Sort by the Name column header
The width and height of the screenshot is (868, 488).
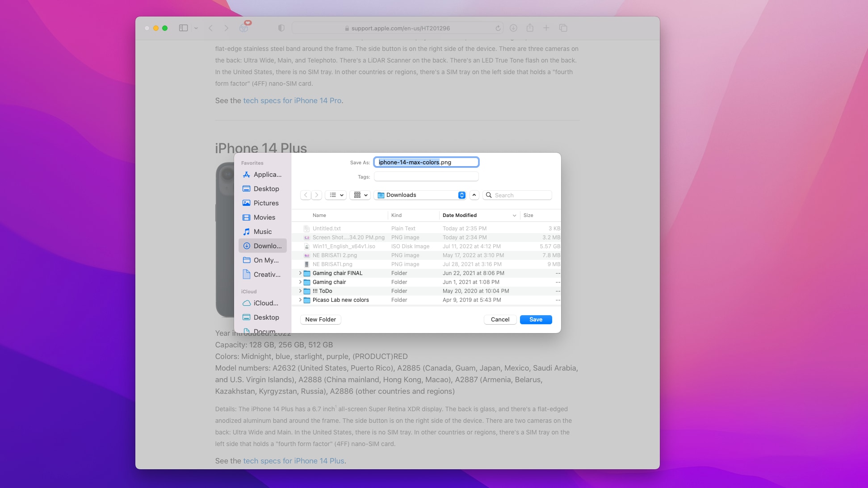[319, 215]
